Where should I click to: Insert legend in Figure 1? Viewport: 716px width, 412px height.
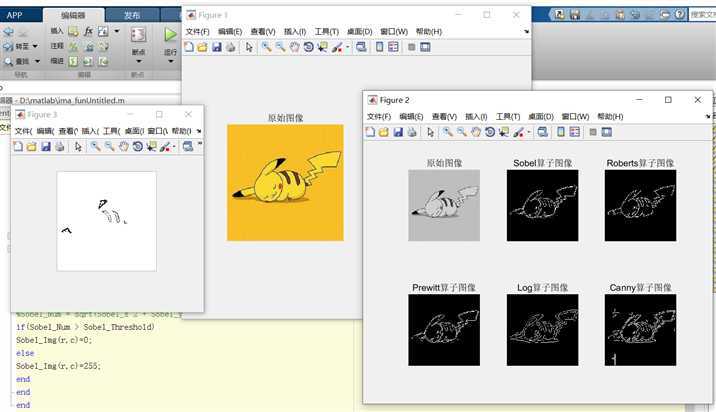click(393, 47)
